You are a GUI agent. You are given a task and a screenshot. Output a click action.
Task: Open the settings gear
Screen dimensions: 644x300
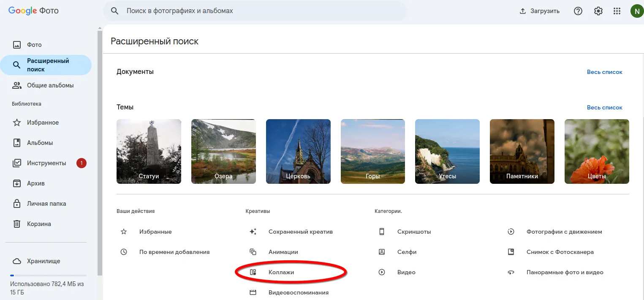click(x=598, y=11)
